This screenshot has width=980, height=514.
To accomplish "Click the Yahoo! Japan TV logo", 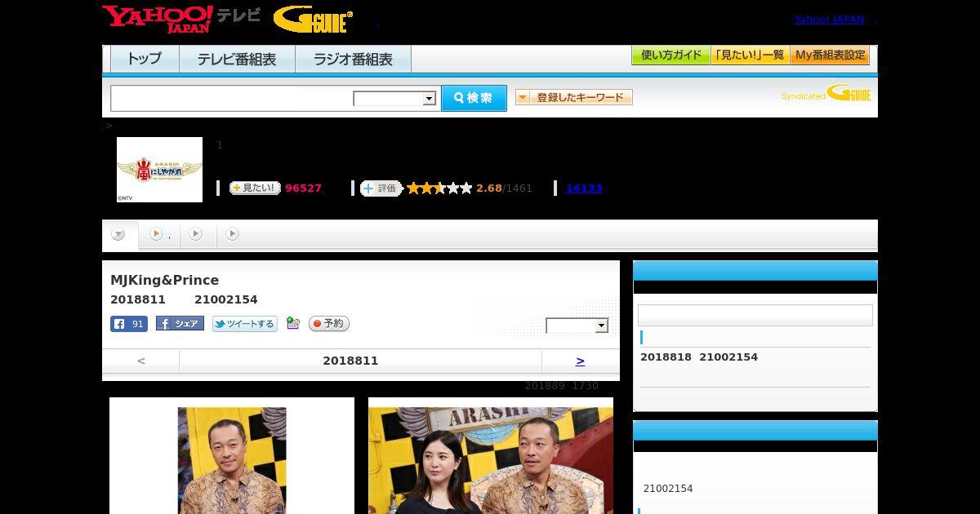I will 181,19.
